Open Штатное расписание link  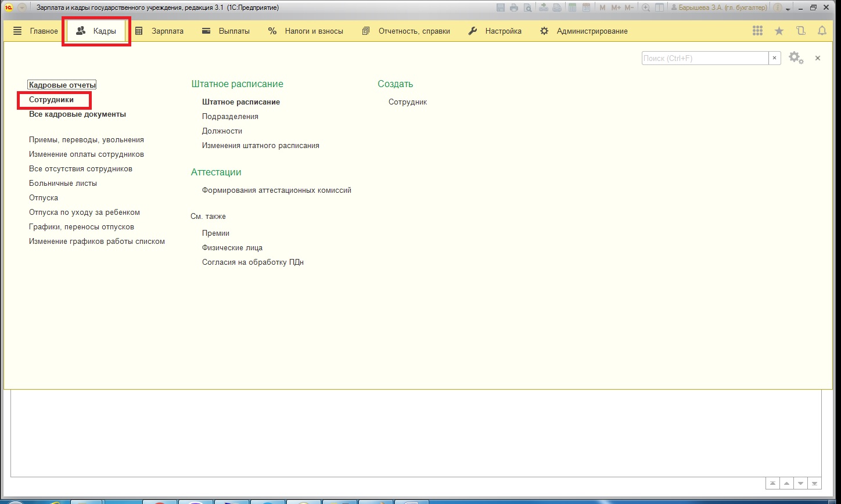pyautogui.click(x=241, y=102)
